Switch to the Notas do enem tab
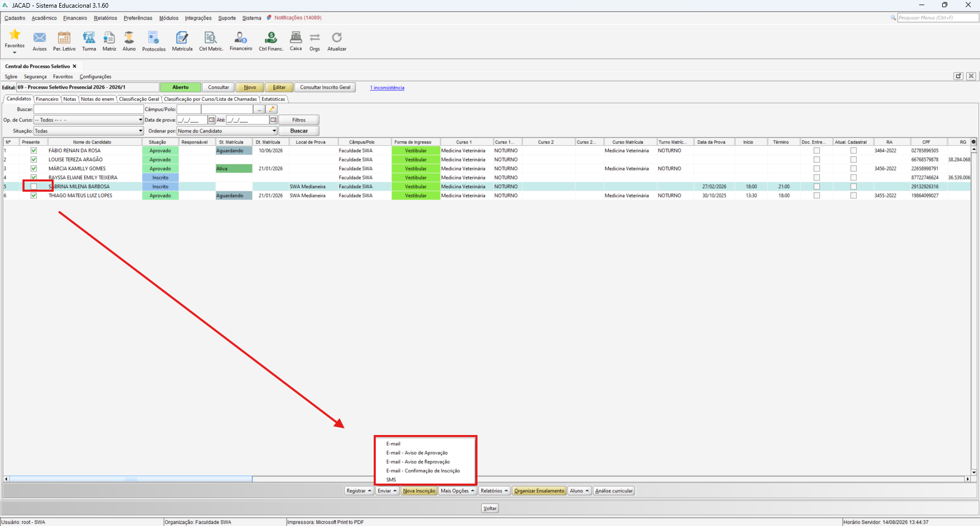This screenshot has width=980, height=526. 97,99
